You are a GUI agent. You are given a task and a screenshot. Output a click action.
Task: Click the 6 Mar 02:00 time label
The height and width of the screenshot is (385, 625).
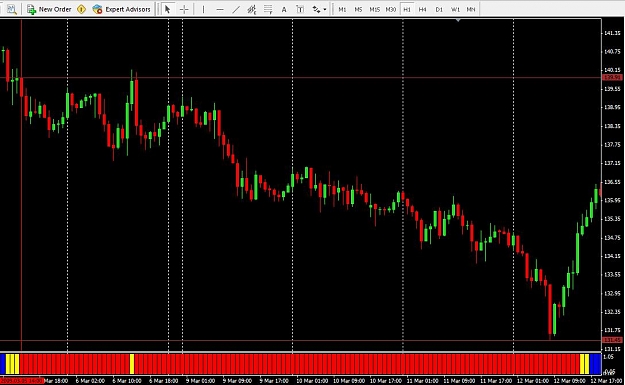pyautogui.click(x=90, y=381)
